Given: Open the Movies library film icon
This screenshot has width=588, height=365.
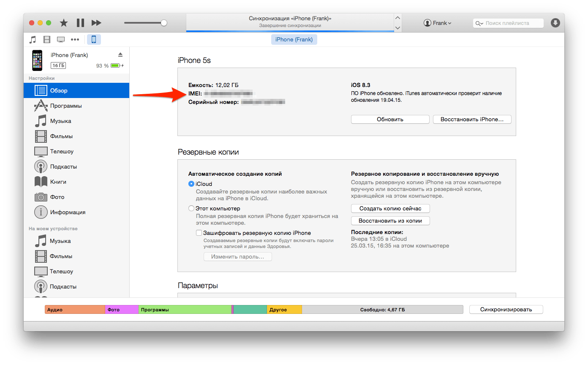Looking at the screenshot, I should 46,40.
